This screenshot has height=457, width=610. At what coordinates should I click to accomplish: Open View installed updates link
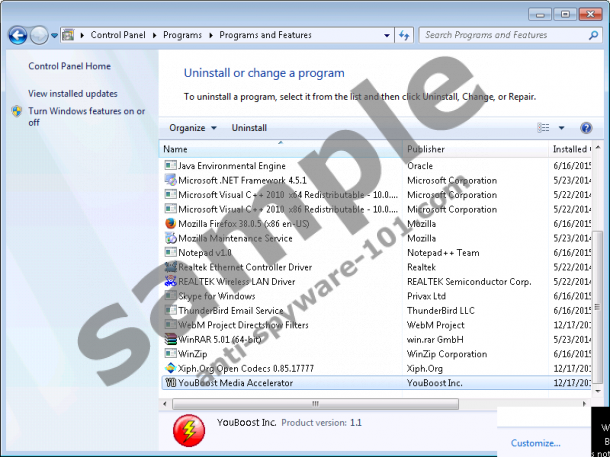pos(73,93)
